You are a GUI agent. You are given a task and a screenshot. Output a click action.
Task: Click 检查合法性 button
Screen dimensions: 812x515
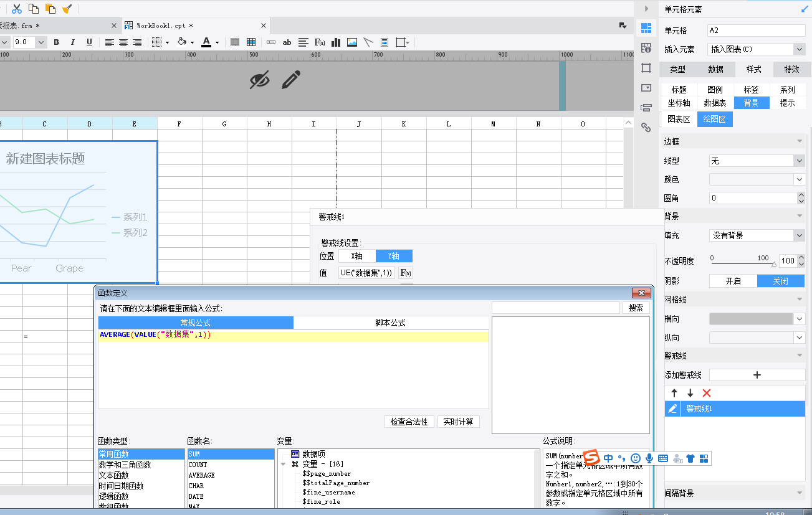409,422
